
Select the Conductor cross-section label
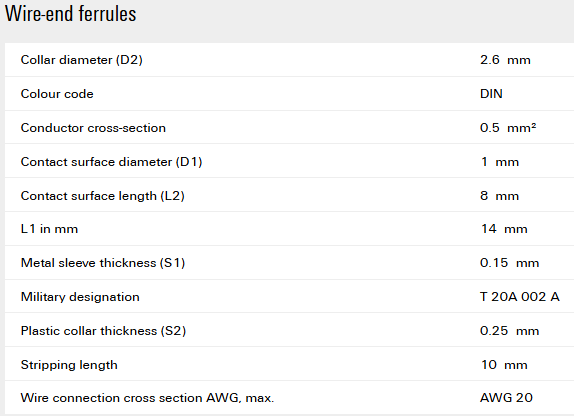coord(93,128)
